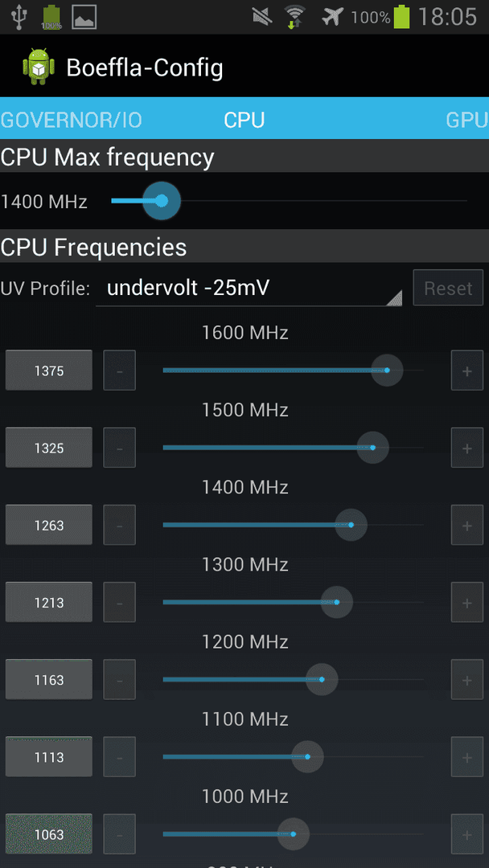Click the CPU Max frequency slider handle

pos(161,200)
